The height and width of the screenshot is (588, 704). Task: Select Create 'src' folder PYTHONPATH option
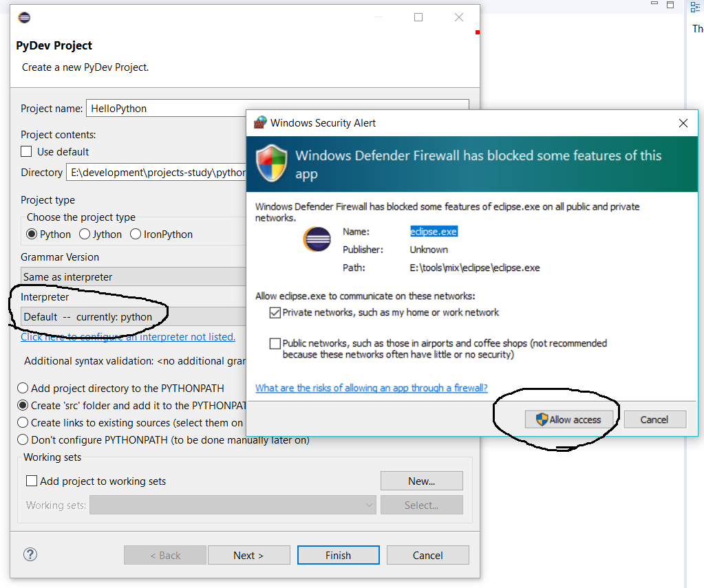(x=23, y=405)
